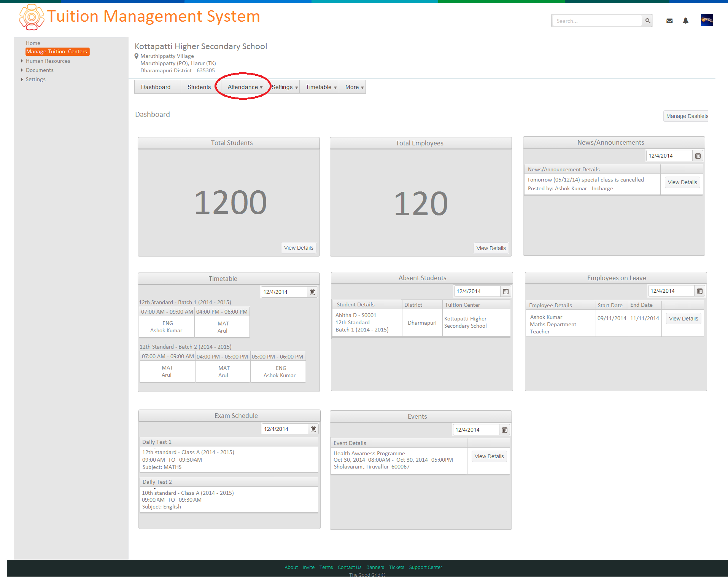View details of Ashok Kumar leave

point(683,319)
